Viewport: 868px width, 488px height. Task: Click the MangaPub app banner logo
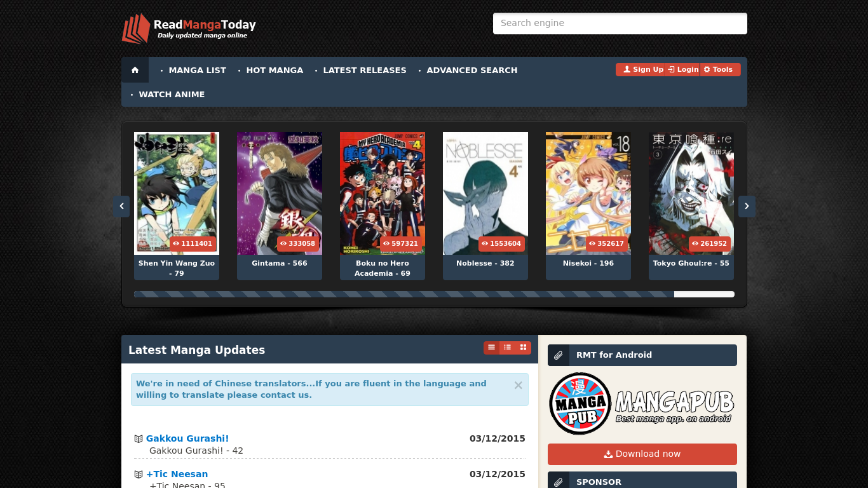coord(642,403)
